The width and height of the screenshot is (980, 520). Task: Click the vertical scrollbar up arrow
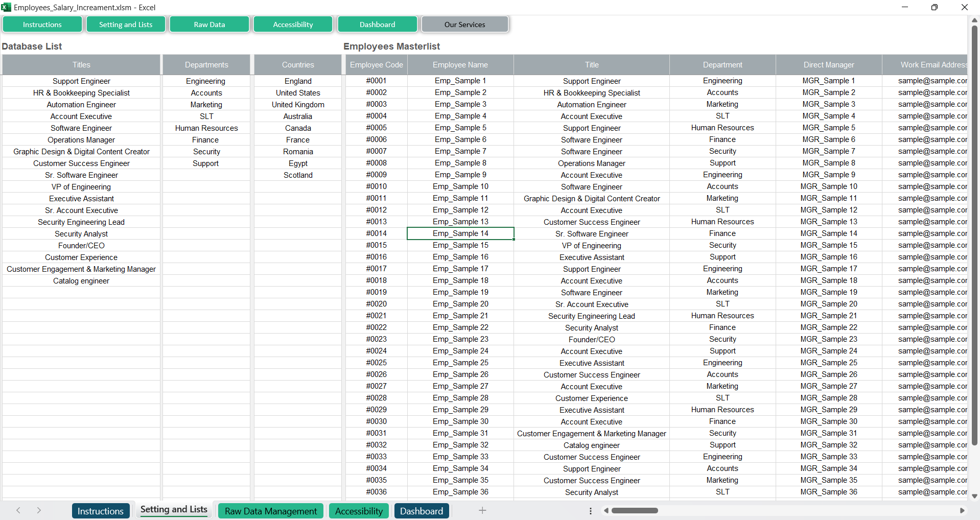974,20
